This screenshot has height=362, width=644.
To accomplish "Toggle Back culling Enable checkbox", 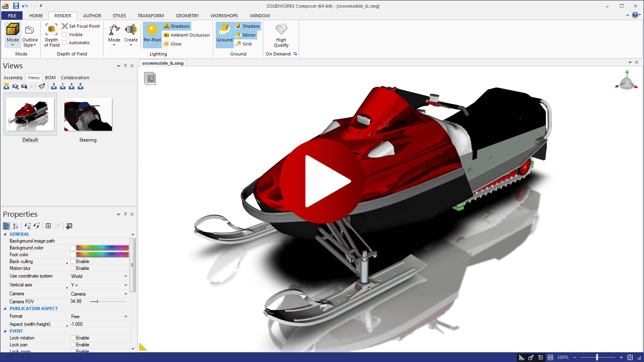I will pyautogui.click(x=73, y=261).
